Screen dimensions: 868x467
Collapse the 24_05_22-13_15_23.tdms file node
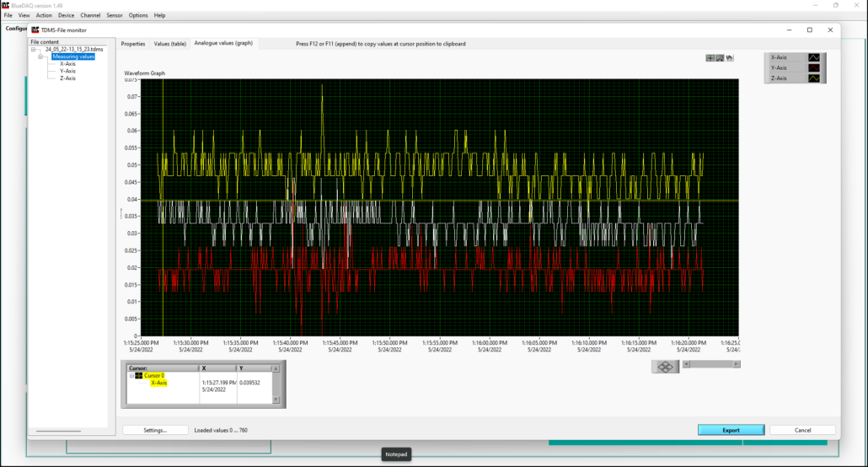tap(34, 50)
